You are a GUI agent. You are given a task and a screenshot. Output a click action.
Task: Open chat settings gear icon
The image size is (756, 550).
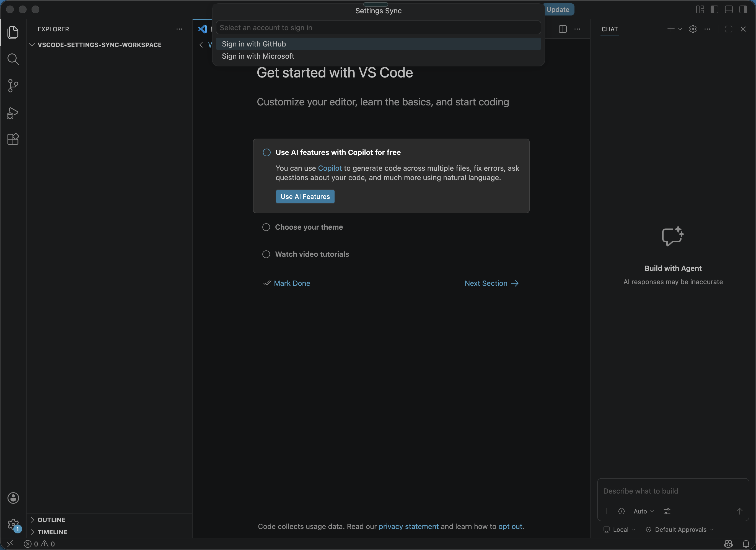[693, 29]
